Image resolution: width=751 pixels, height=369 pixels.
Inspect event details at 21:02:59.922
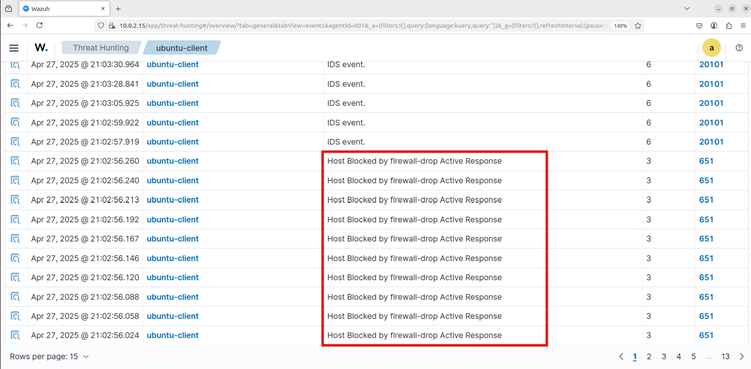[x=15, y=123]
